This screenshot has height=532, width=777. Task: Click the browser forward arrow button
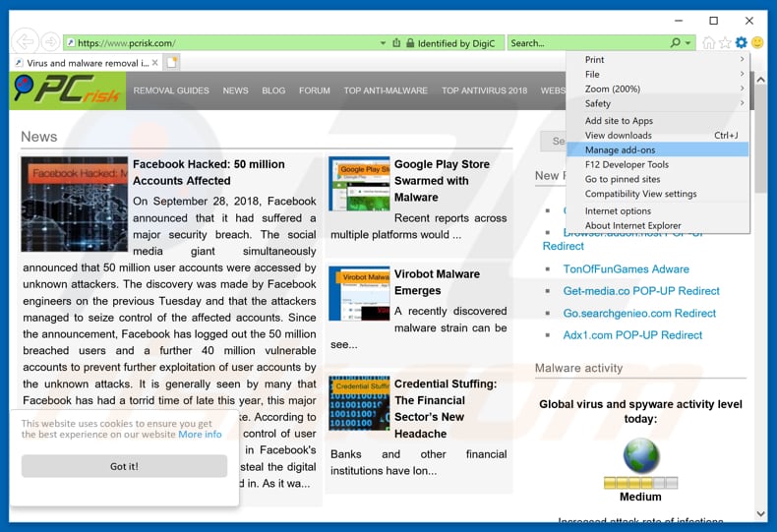click(x=49, y=42)
